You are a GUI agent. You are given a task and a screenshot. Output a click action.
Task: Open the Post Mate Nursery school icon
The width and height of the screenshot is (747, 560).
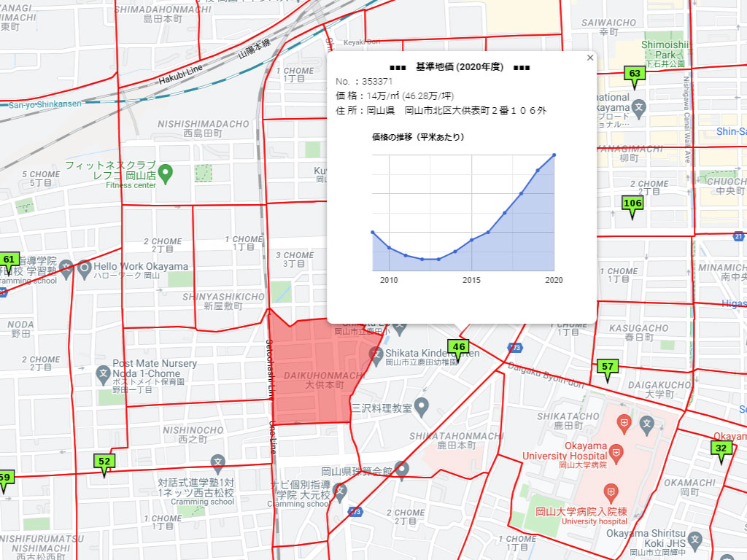[x=103, y=375]
